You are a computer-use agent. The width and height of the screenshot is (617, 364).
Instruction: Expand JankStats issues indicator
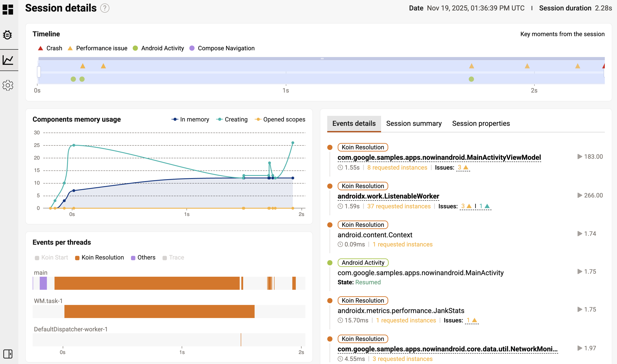472,320
